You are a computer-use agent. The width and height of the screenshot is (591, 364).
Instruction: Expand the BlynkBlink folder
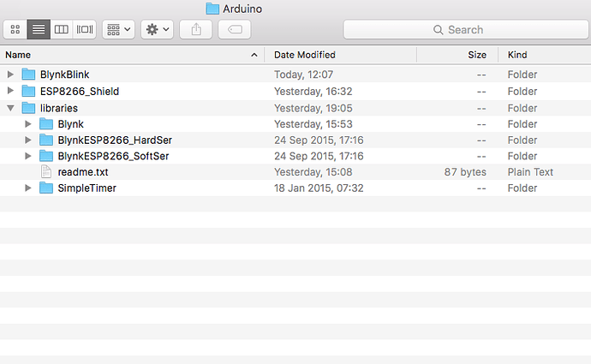(10, 75)
